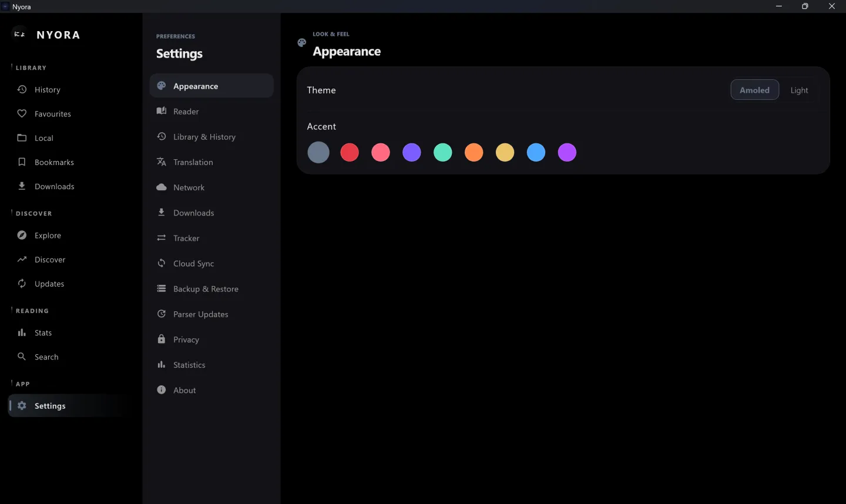Screen dimensions: 846x504
Task: Click the Search magnifier icon
Action: [22, 357]
